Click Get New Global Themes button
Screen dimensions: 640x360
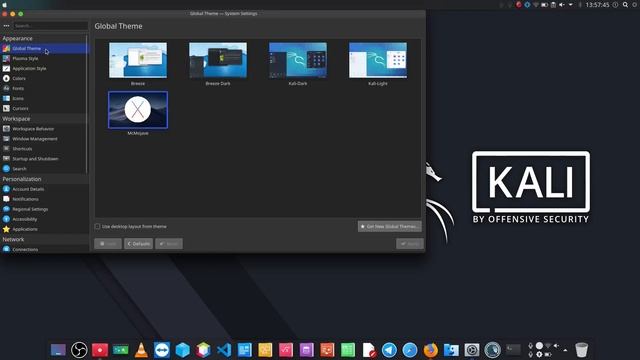click(390, 227)
